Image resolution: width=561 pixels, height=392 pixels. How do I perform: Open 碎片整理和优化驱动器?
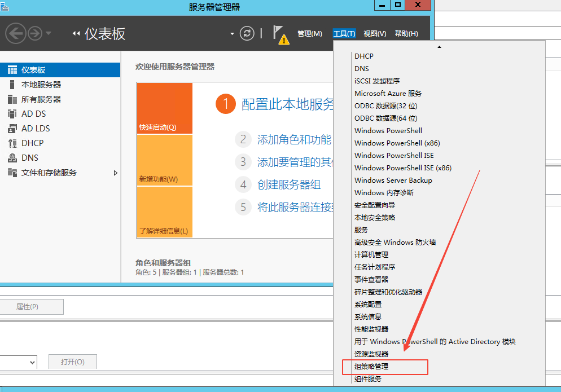point(388,292)
